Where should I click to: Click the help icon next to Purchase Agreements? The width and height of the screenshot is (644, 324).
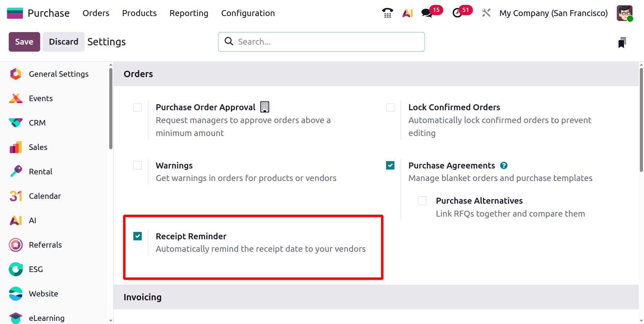[x=504, y=165]
